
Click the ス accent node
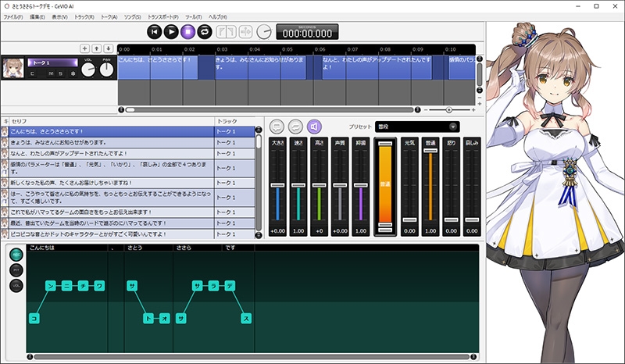(x=246, y=319)
